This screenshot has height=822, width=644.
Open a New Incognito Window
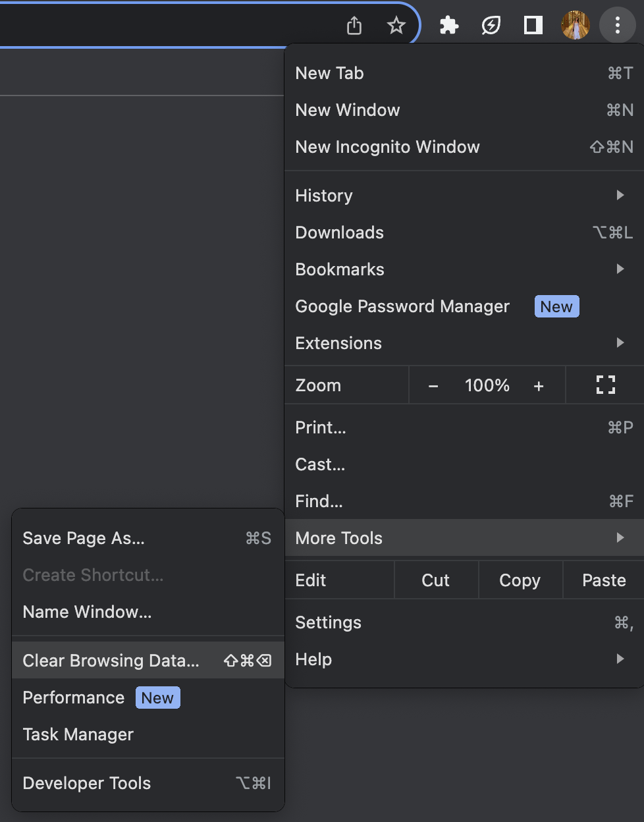[x=387, y=147]
